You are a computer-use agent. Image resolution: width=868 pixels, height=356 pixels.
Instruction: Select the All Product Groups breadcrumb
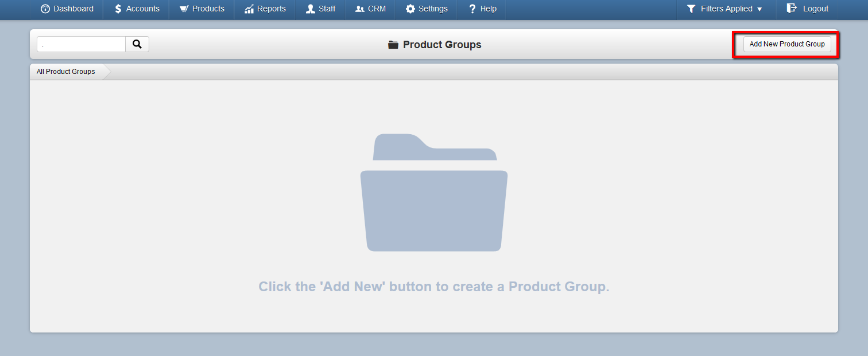66,72
